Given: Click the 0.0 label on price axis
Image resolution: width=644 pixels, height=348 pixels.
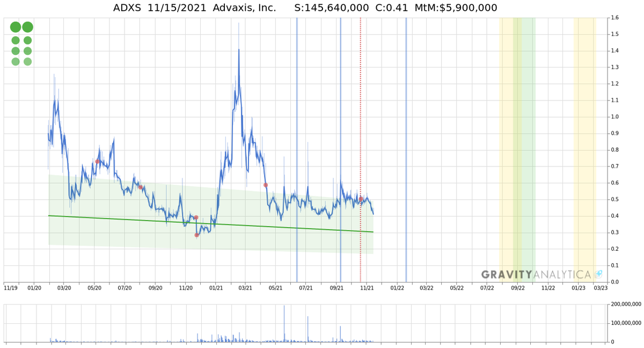Looking at the screenshot, I should click(614, 282).
